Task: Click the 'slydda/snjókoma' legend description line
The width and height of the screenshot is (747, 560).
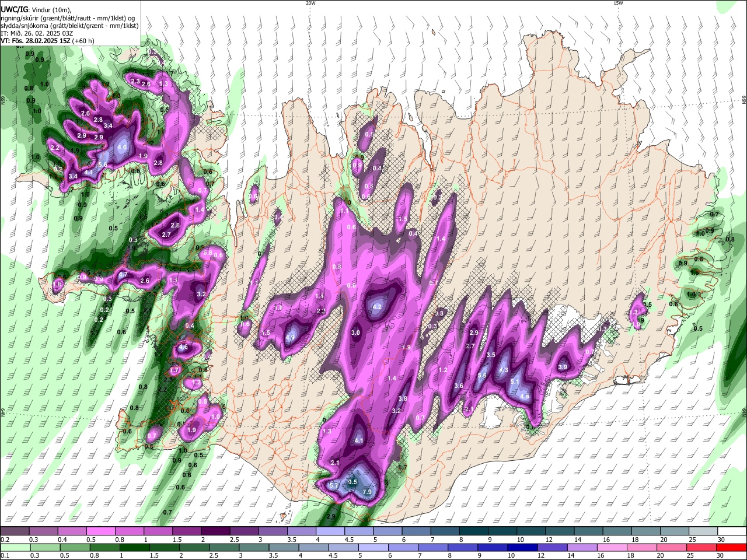Action: click(x=69, y=26)
